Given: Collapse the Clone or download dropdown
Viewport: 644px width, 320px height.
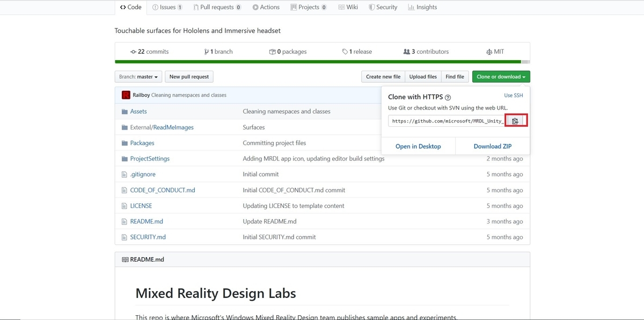Looking at the screenshot, I should (x=501, y=77).
